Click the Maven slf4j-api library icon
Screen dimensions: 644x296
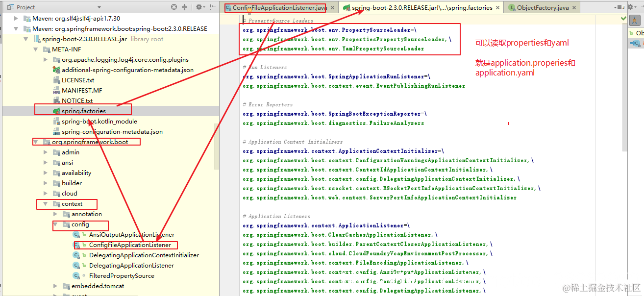[x=27, y=18]
